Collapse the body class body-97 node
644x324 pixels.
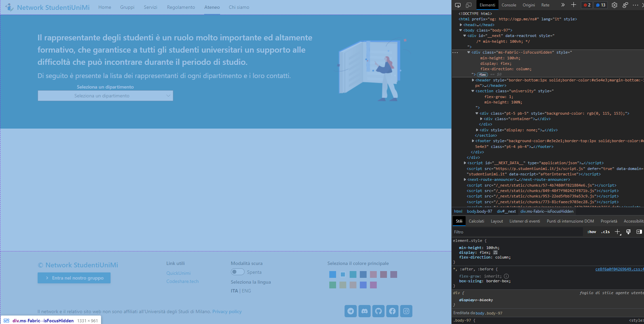coord(461,30)
